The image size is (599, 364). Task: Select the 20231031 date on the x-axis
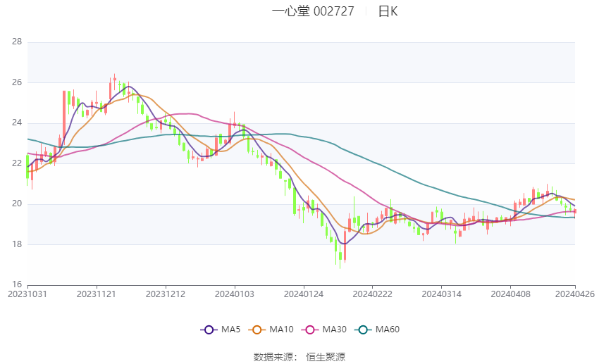tap(27, 294)
